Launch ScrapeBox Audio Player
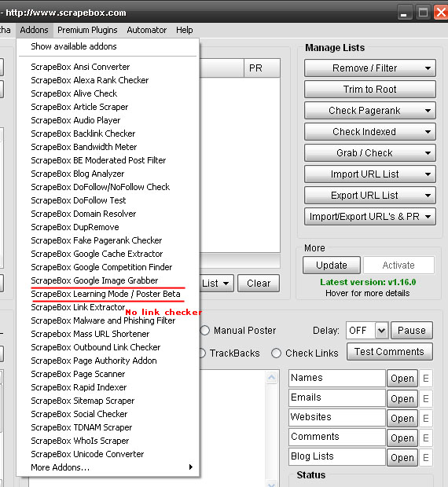 pyautogui.click(x=108, y=120)
